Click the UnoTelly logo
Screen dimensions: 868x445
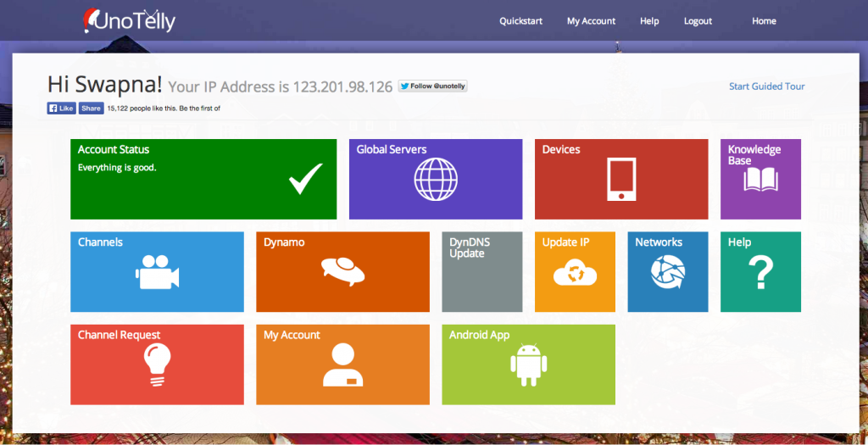[129, 21]
